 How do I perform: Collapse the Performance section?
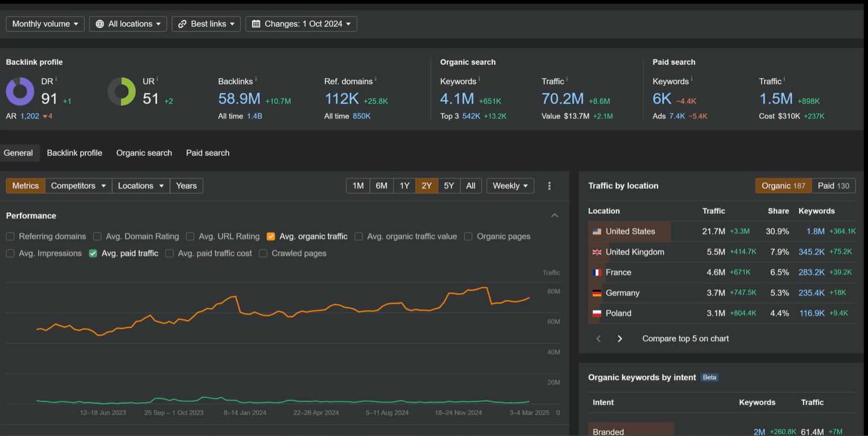point(554,215)
